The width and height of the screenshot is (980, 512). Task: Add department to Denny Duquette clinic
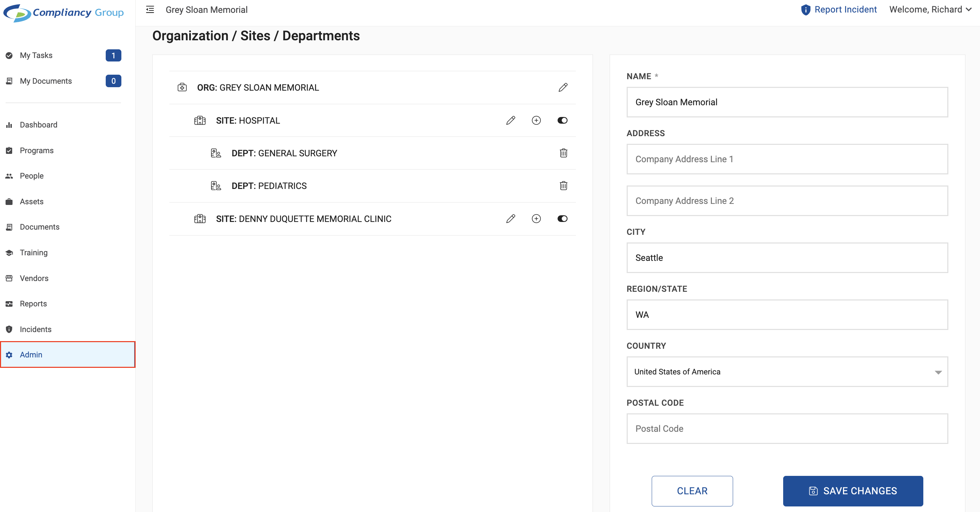point(536,218)
